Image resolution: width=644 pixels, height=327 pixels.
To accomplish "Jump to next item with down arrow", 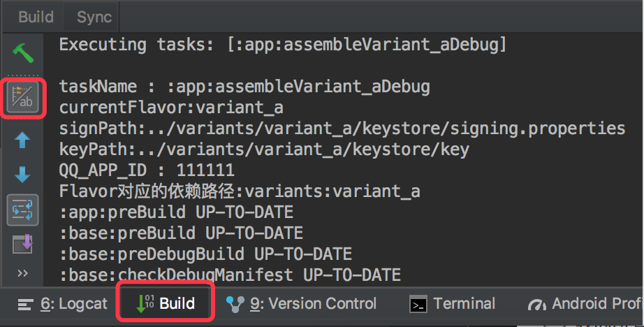I will click(22, 175).
